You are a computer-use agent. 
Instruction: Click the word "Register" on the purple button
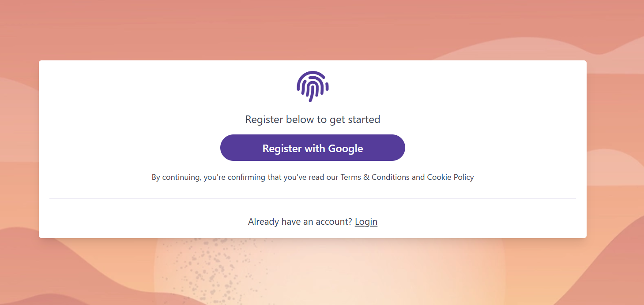point(282,149)
